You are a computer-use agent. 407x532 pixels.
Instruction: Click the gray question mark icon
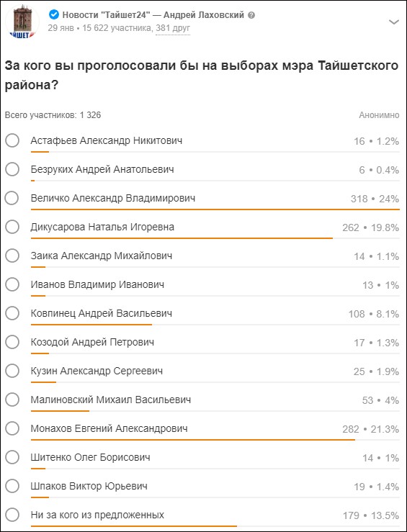[251, 15]
